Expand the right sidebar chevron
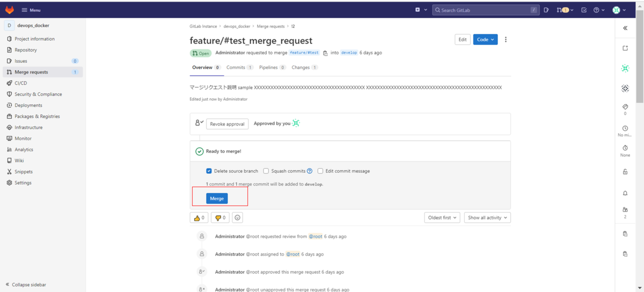The width and height of the screenshot is (644, 292). pyautogui.click(x=625, y=28)
